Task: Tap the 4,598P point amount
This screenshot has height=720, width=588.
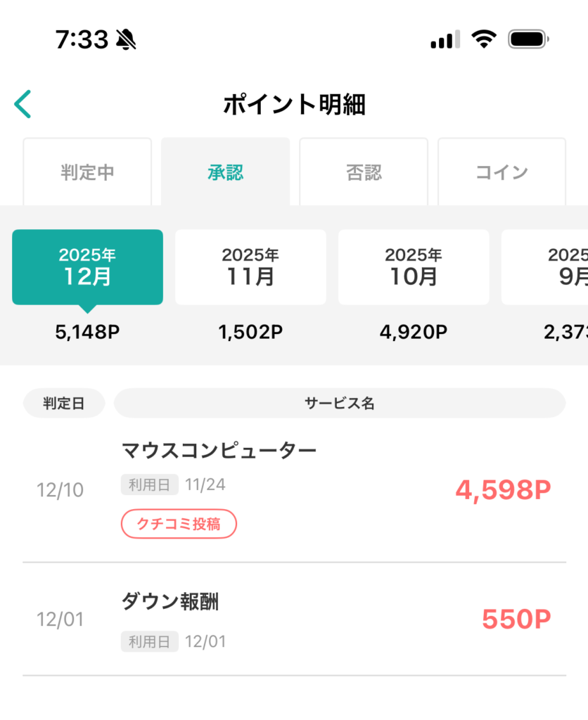Action: 503,490
